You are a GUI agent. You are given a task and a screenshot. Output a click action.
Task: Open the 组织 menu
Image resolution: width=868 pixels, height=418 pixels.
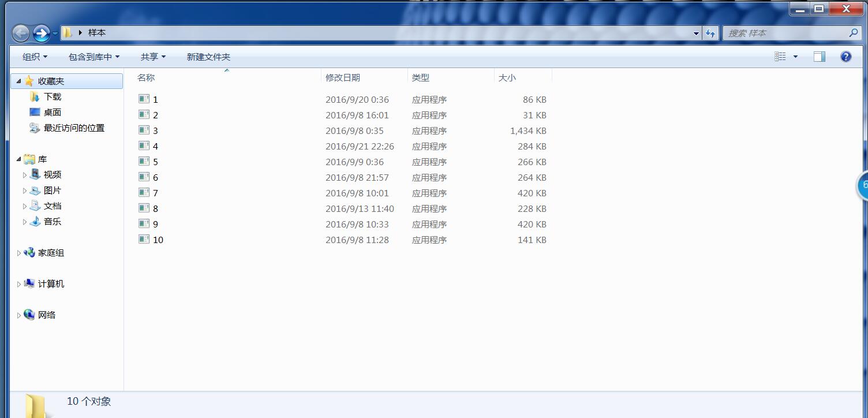coord(35,57)
